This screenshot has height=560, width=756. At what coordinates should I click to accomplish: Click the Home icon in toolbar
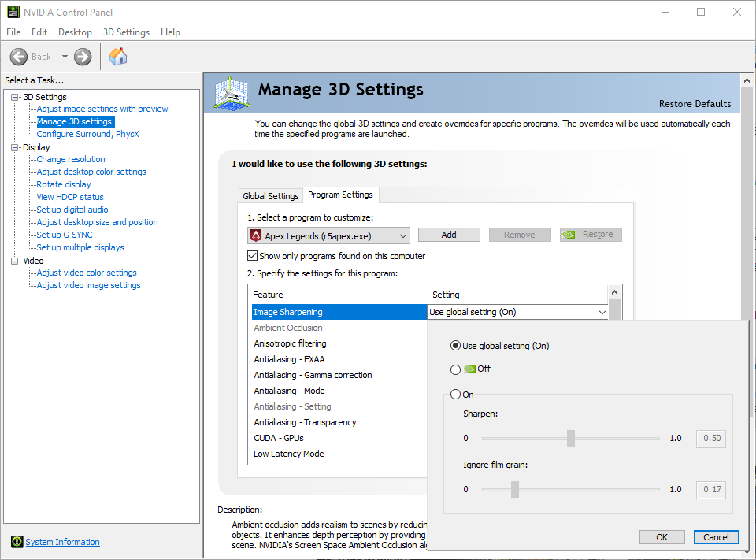[118, 57]
